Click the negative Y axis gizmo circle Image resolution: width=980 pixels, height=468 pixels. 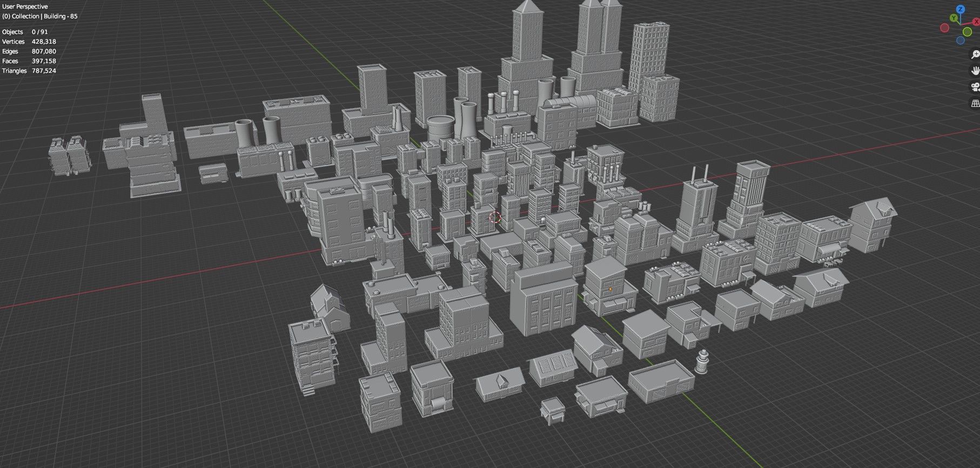(967, 32)
